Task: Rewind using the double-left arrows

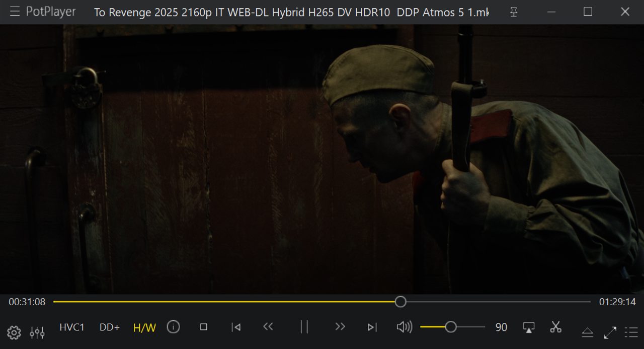Action: [268, 326]
